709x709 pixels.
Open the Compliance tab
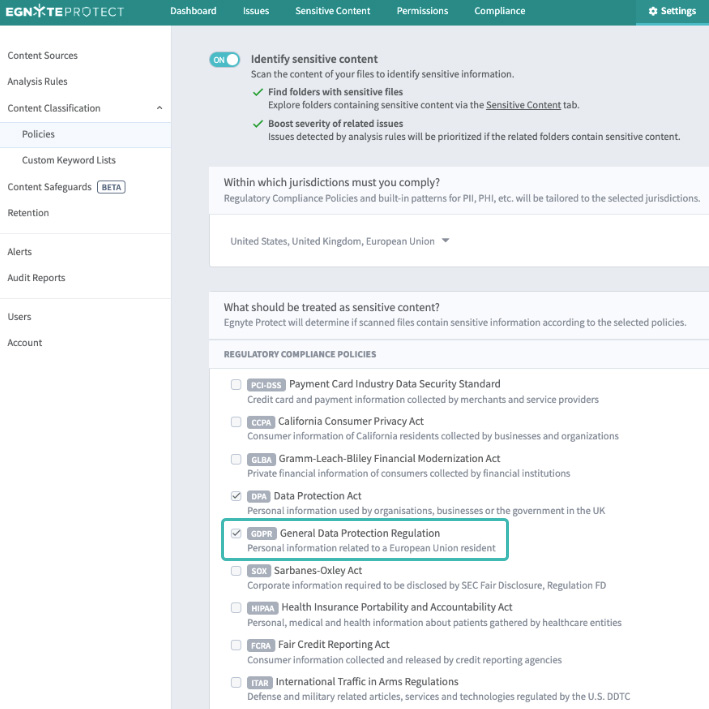[499, 11]
